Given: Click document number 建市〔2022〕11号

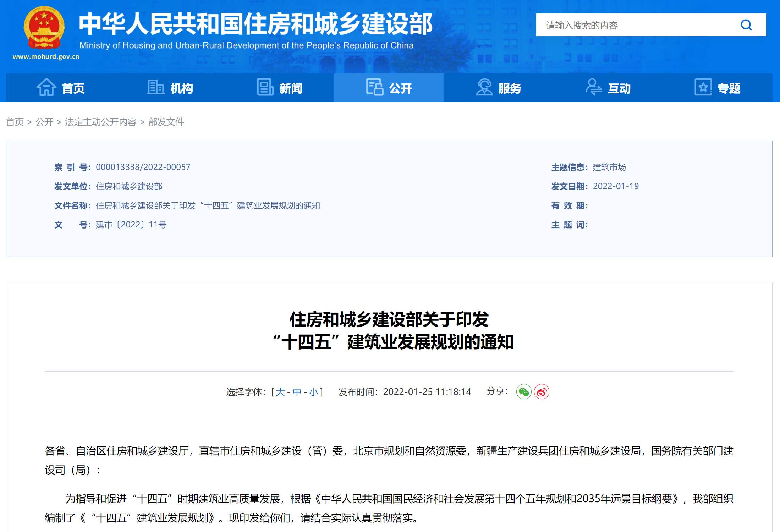Looking at the screenshot, I should click(131, 225).
